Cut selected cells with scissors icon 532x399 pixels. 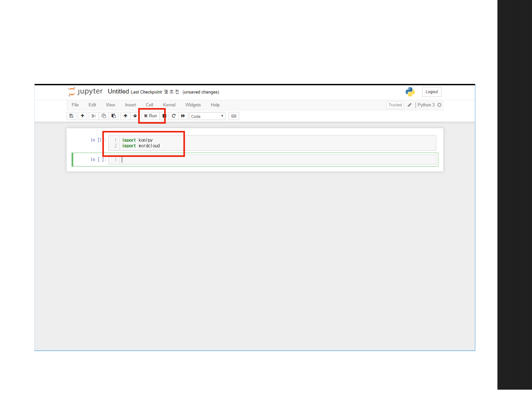[x=94, y=116]
